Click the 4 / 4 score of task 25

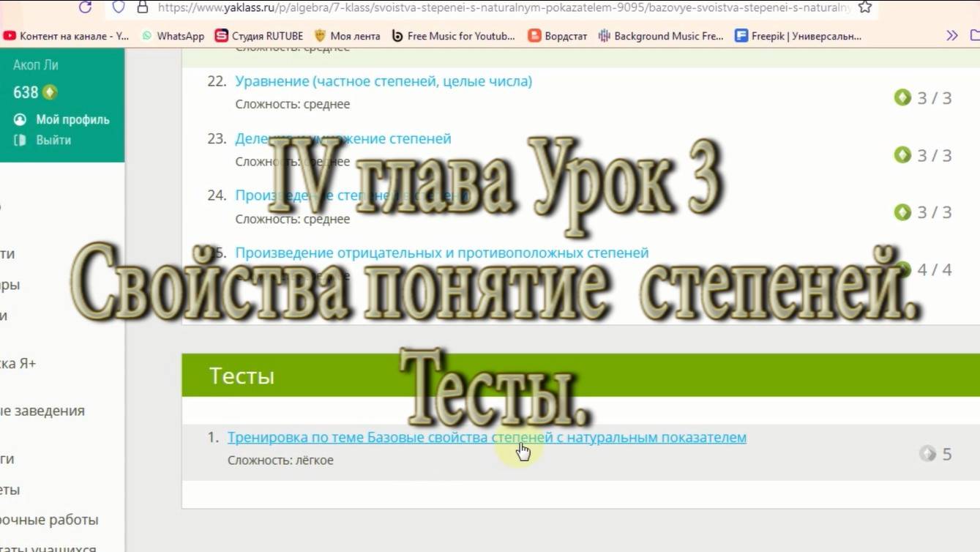pyautogui.click(x=935, y=269)
